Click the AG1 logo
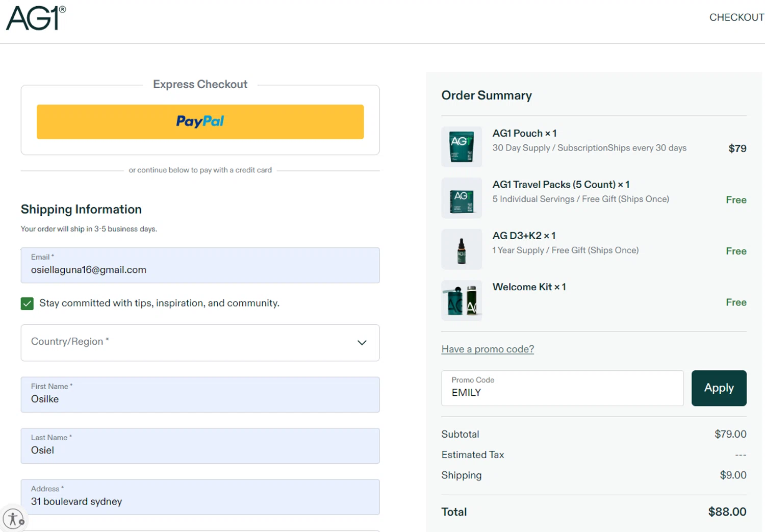 (x=36, y=18)
